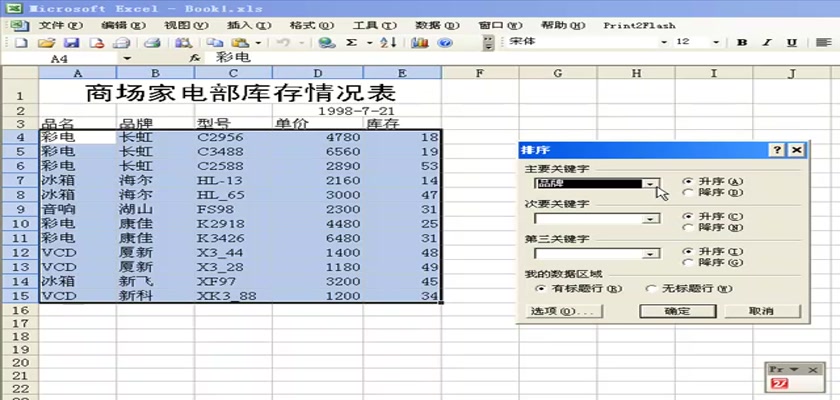
Task: Open the Name Box dropdown arrow beside A4
Action: pos(127,58)
